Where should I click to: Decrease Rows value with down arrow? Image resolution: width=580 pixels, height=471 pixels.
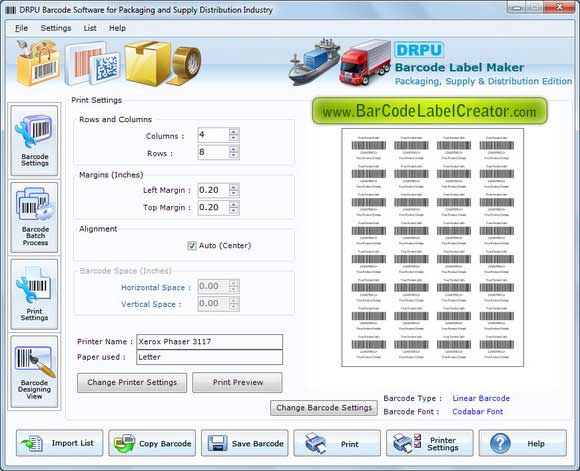pyautogui.click(x=233, y=155)
